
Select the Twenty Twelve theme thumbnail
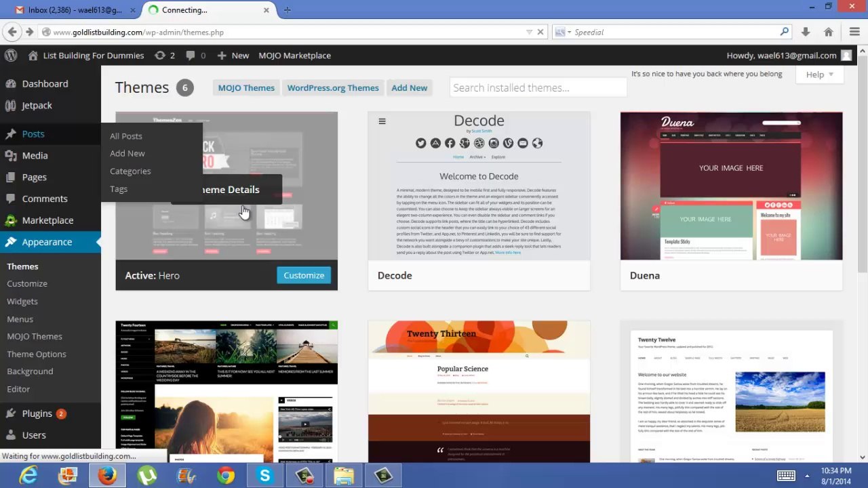pos(731,391)
